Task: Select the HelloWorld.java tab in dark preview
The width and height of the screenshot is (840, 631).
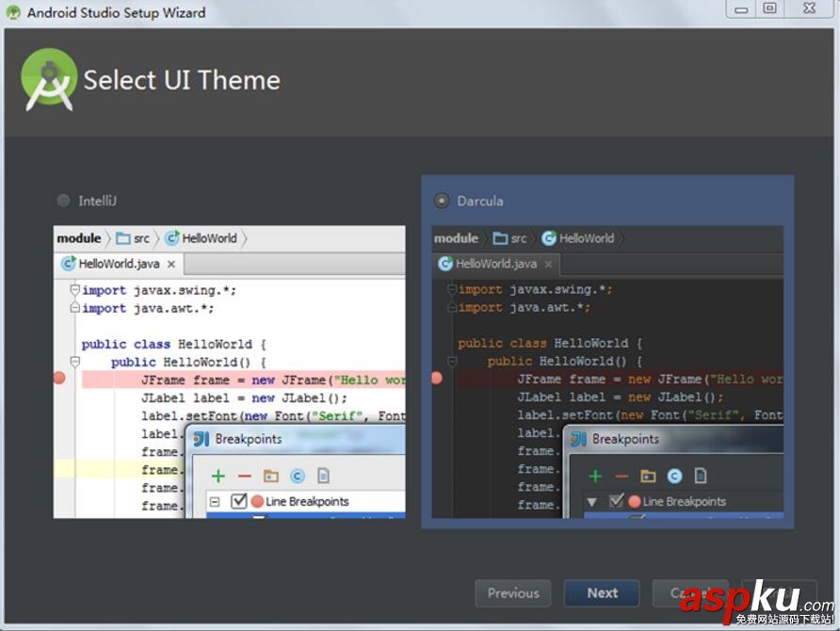Action: click(494, 265)
